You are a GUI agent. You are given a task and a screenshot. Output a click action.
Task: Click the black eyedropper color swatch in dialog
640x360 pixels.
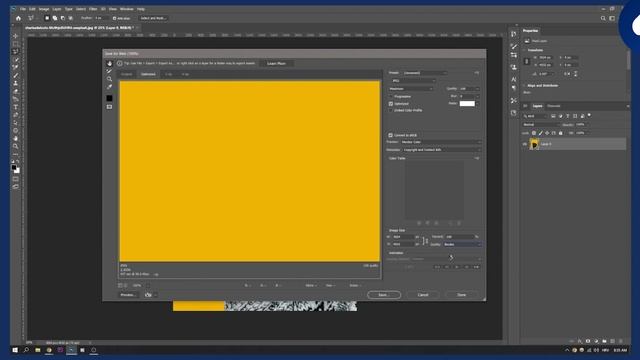pyautogui.click(x=109, y=98)
